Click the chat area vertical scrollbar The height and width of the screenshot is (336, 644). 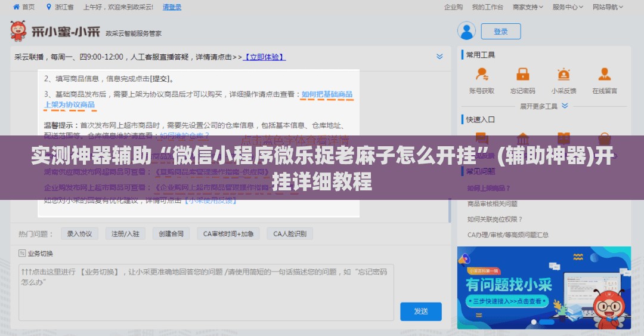(x=450, y=209)
